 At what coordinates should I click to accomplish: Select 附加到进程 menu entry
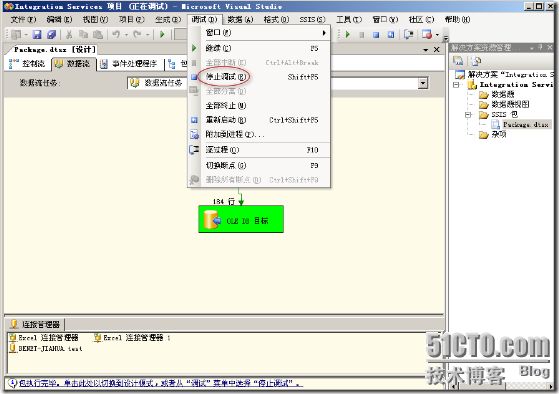pos(259,134)
